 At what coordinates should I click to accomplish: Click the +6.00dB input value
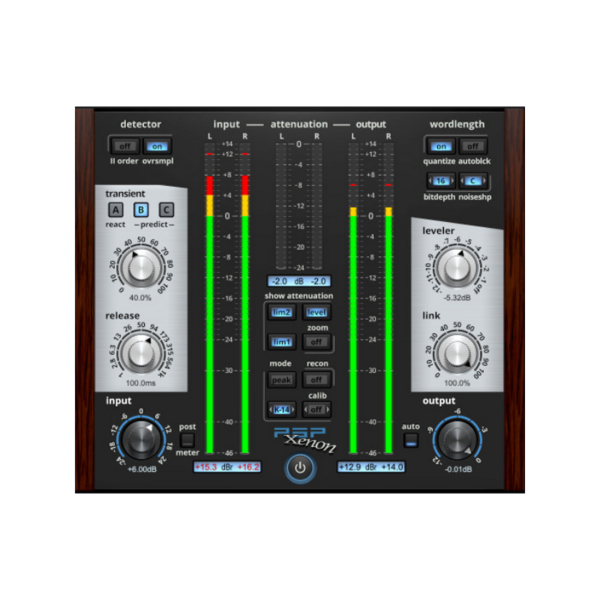tap(142, 469)
